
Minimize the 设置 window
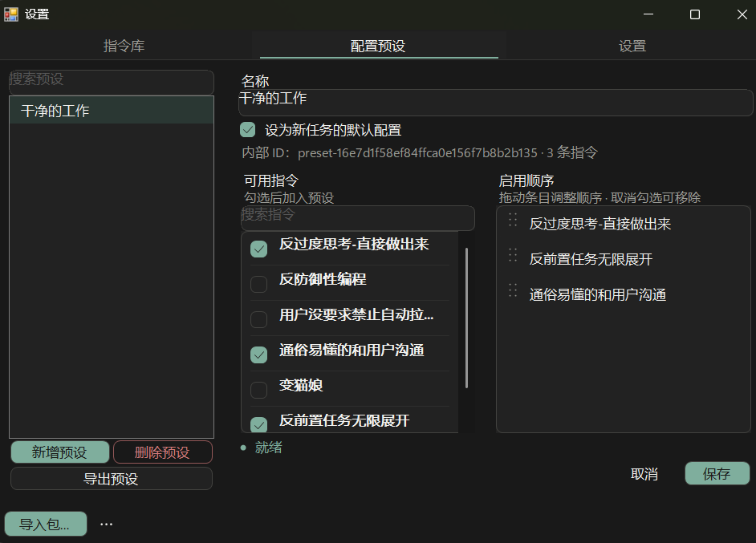click(648, 14)
